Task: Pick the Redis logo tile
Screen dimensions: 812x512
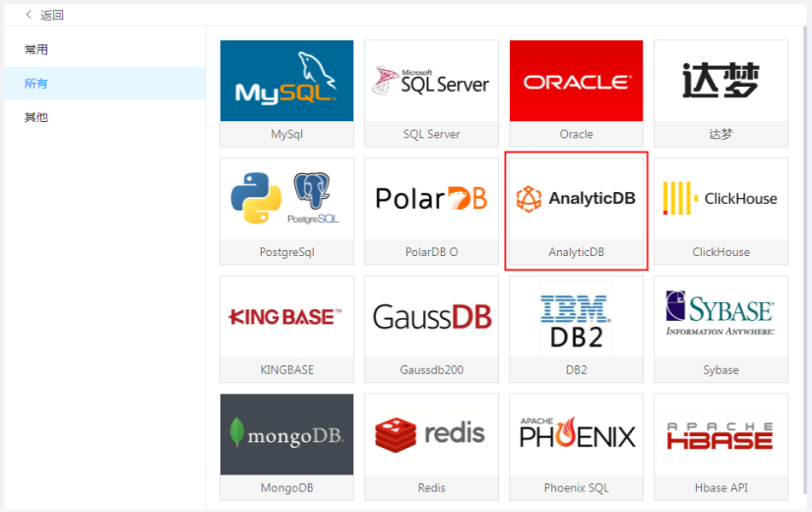Action: [431, 434]
